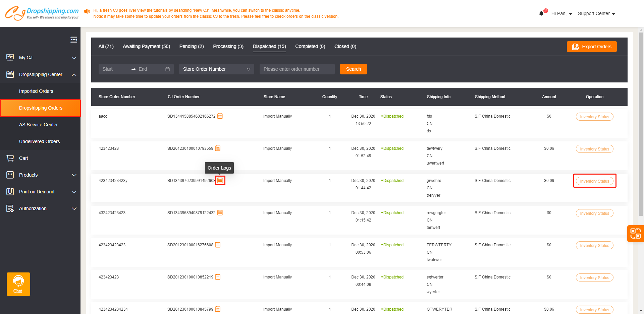Image resolution: width=644 pixels, height=314 pixels.
Task: Switch to the Awaiting Payment tab
Action: tap(146, 46)
